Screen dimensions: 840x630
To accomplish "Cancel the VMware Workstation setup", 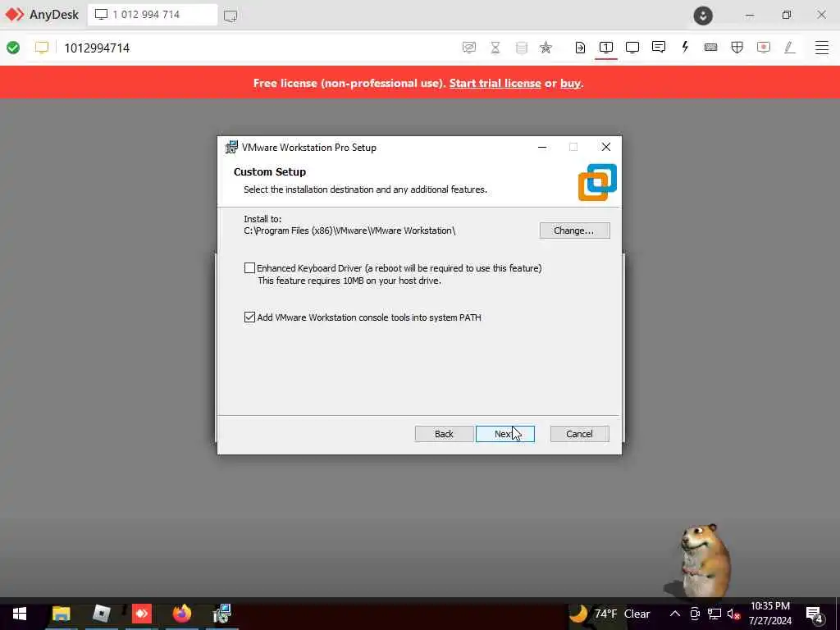I will [x=580, y=434].
